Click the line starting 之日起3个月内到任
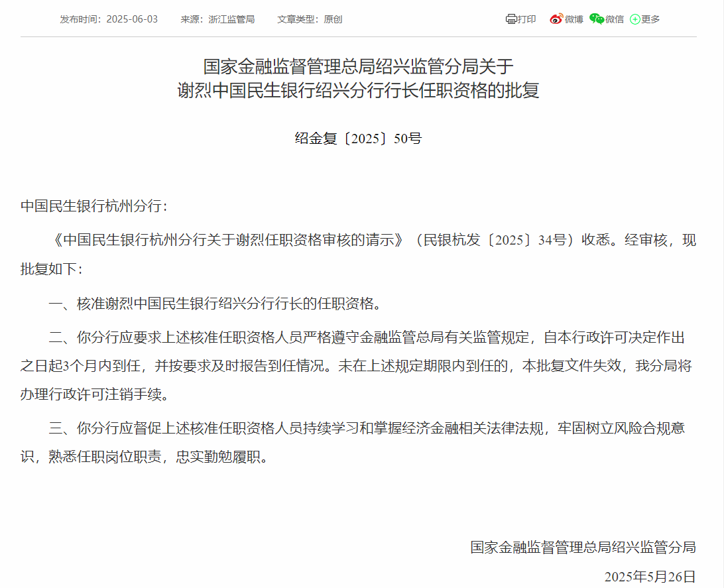724x588 pixels. [x=357, y=366]
